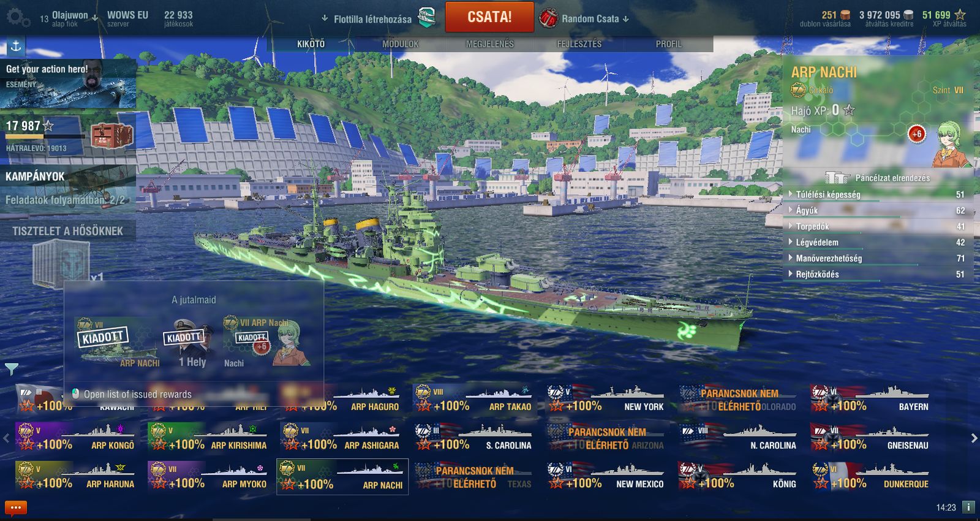This screenshot has width=980, height=521.
Task: Start battle with the CSATA! button
Action: pos(489,17)
